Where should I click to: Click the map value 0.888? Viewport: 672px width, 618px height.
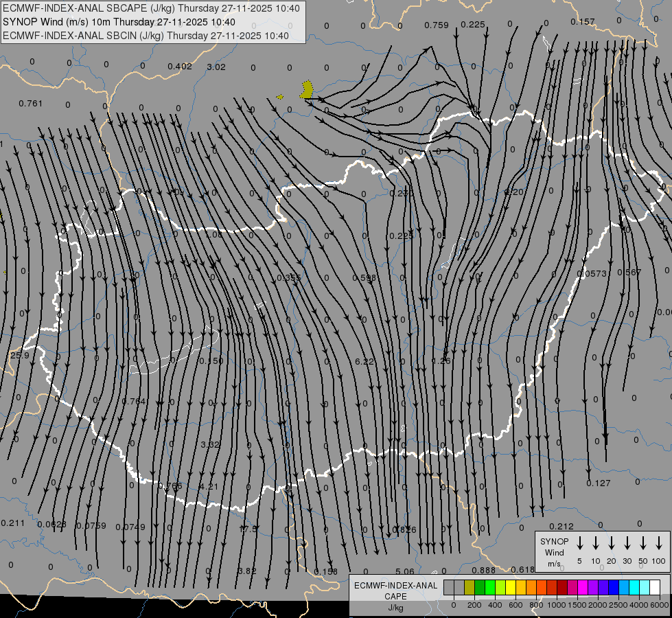tap(483, 571)
